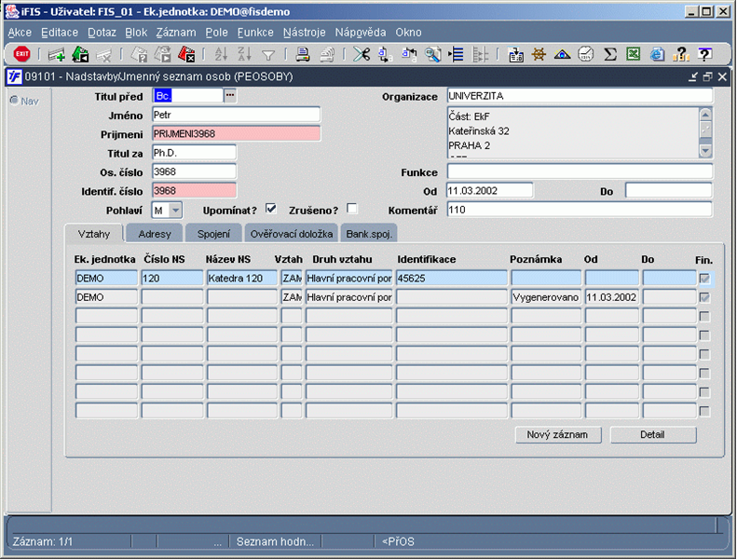Click the magnifier search icon in toolbar
Viewport: 737px width, 560px height.
[x=432, y=55]
